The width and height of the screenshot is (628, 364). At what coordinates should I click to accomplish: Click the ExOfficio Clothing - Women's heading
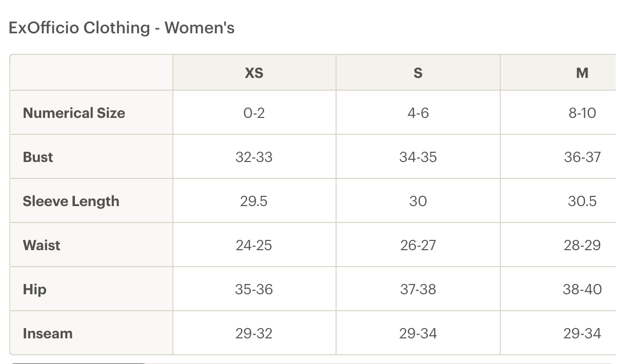122,28
